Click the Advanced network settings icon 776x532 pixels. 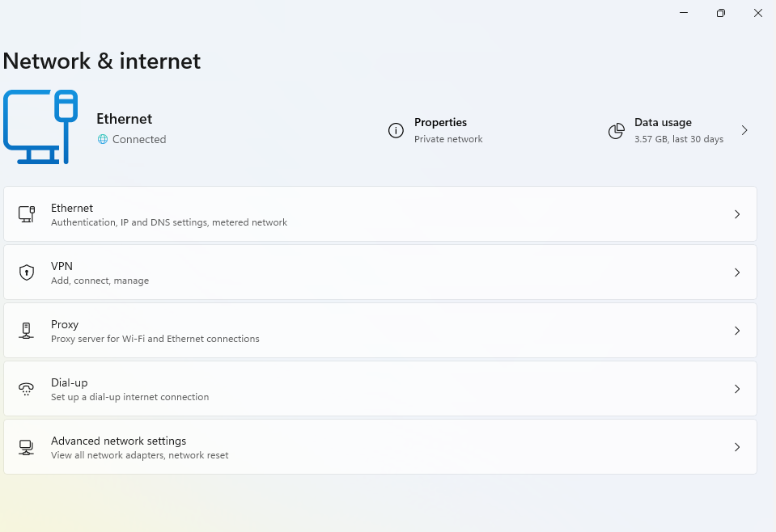(x=27, y=447)
